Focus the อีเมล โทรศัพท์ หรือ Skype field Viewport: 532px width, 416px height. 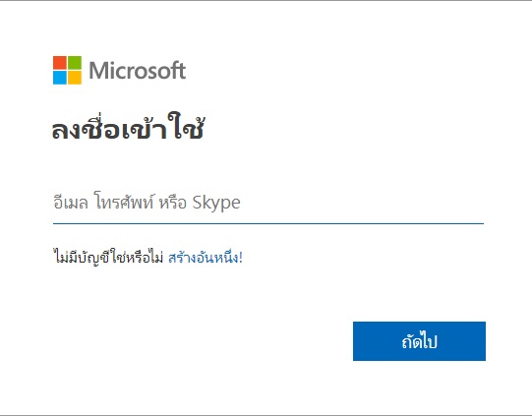click(x=268, y=203)
